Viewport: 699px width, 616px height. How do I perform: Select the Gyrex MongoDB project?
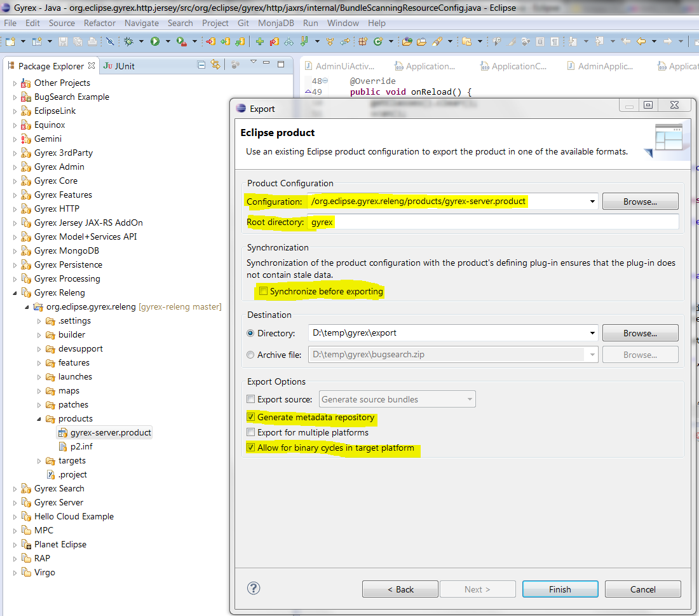pos(60,250)
